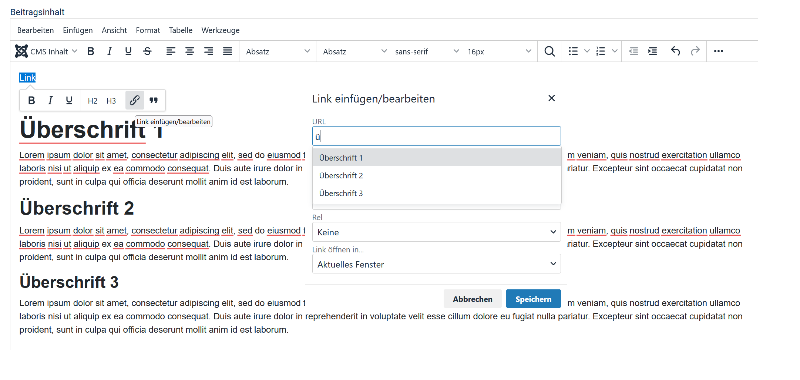
Task: Open the Format menu
Action: coord(148,31)
